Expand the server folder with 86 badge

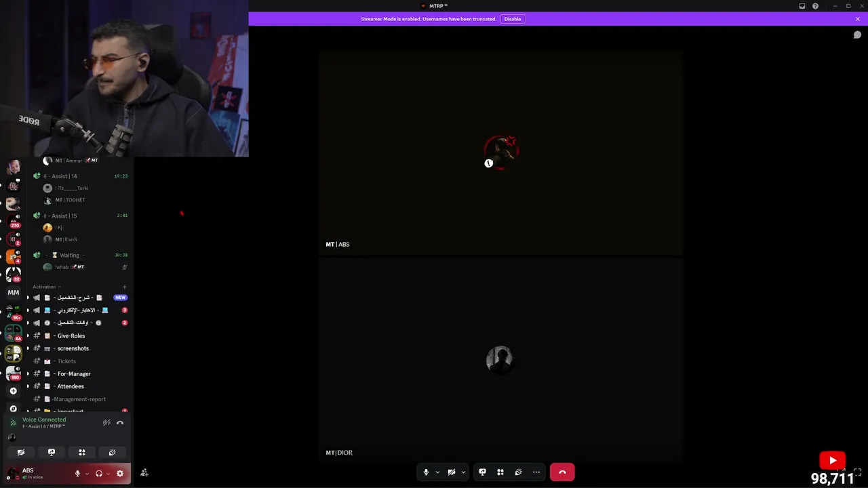coord(13,333)
